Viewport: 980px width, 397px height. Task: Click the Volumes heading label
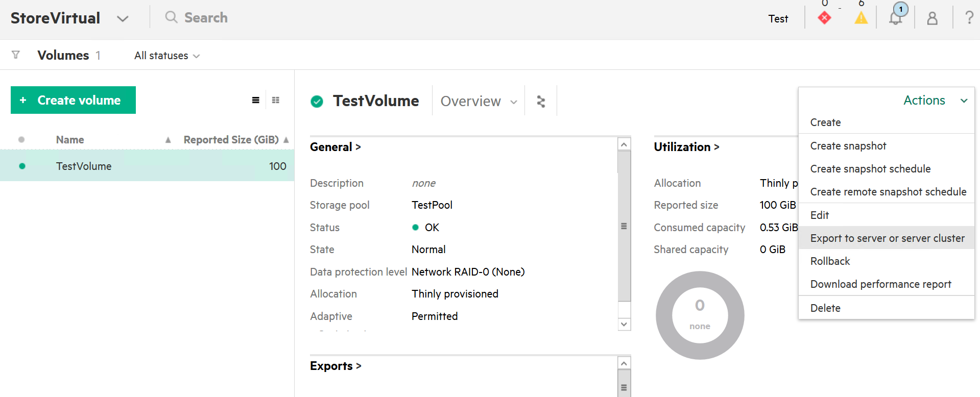[x=63, y=55]
